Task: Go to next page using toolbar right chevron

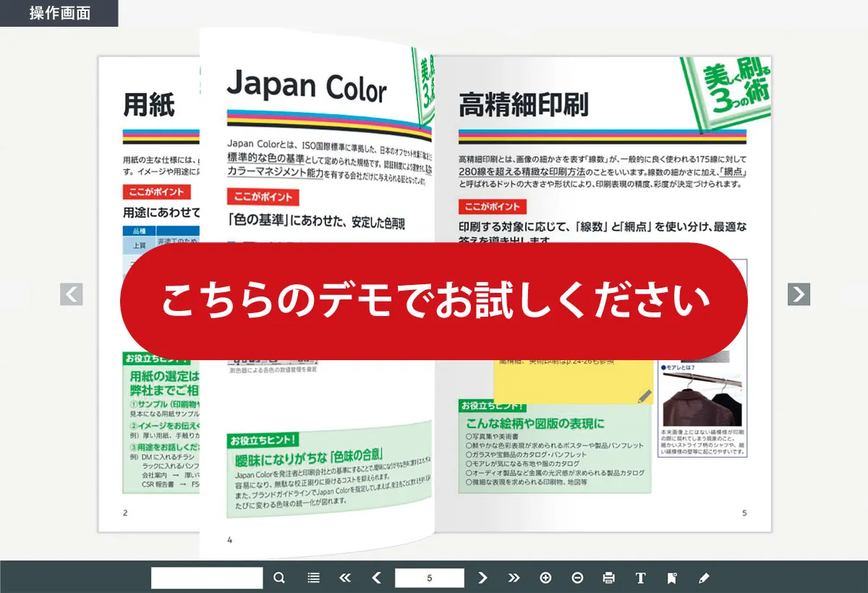Action: [x=483, y=578]
